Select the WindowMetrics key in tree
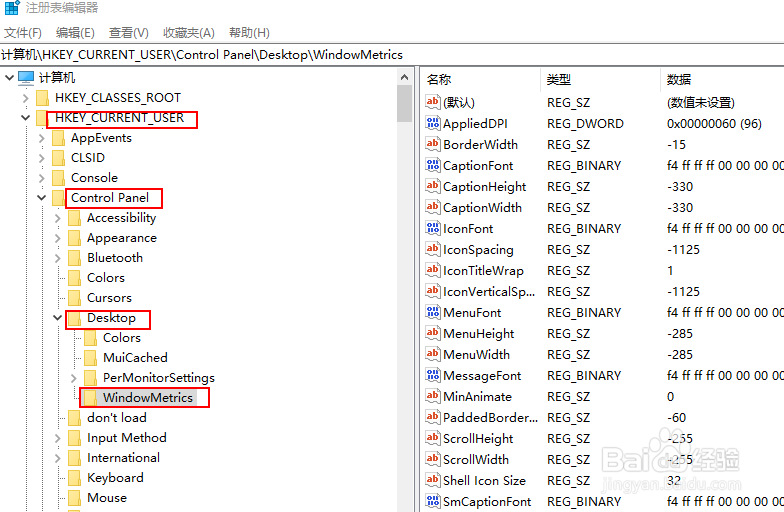This screenshot has height=512, width=784. click(148, 398)
